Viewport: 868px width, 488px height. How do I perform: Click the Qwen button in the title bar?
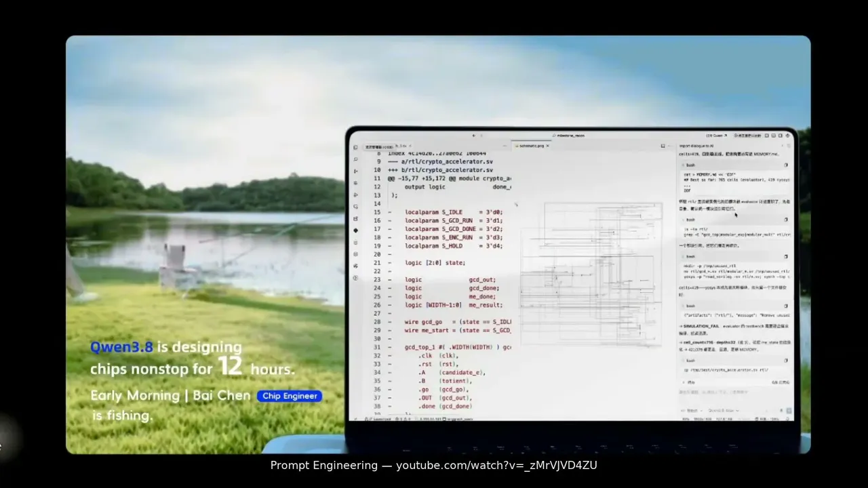point(716,136)
